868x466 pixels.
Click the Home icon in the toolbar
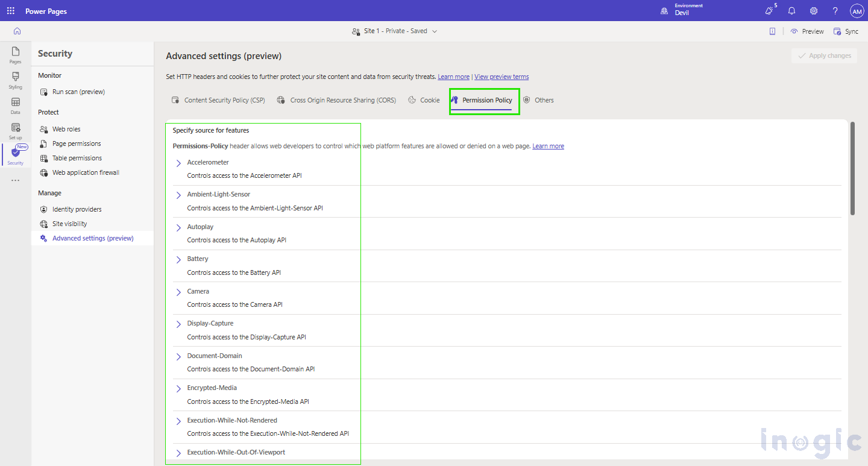click(x=17, y=31)
